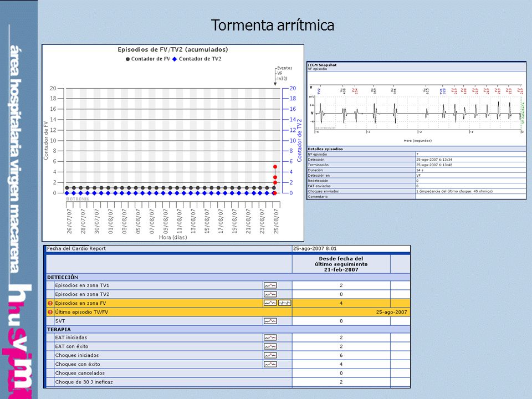
Task: Click value 6 in Choques iniciados row
Action: [x=341, y=355]
